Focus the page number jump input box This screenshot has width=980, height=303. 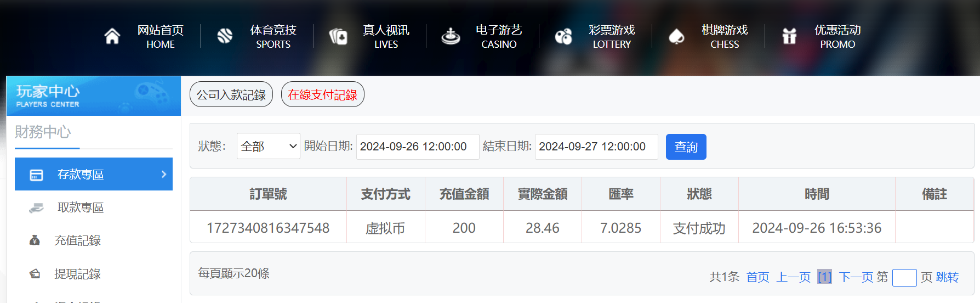tap(904, 278)
